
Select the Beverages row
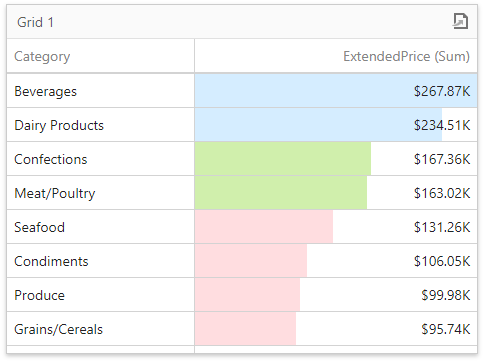coord(242,91)
